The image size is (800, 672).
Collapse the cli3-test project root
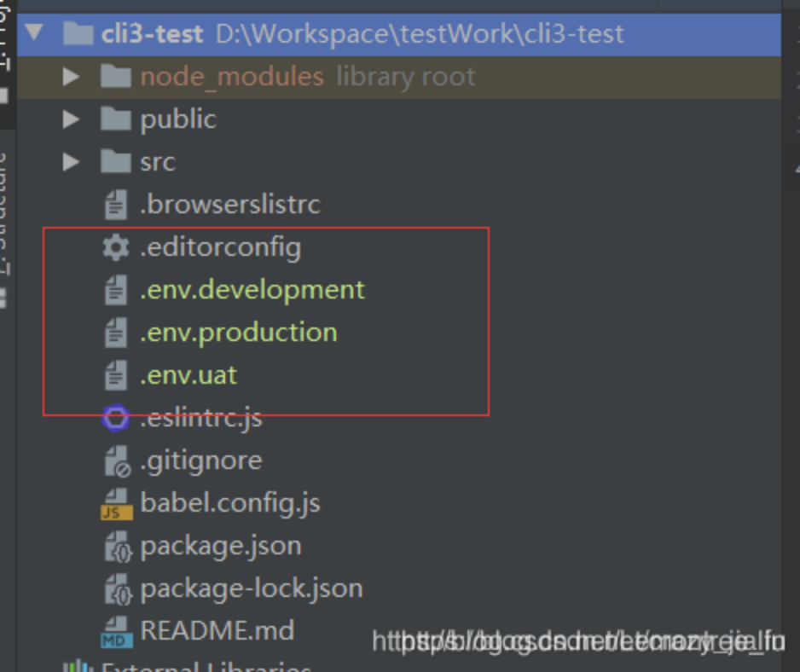(x=34, y=34)
